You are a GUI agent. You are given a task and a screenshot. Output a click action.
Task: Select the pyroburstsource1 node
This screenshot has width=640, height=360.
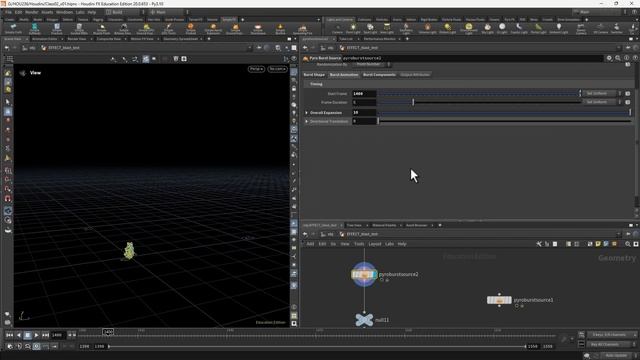pyautogui.click(x=499, y=300)
